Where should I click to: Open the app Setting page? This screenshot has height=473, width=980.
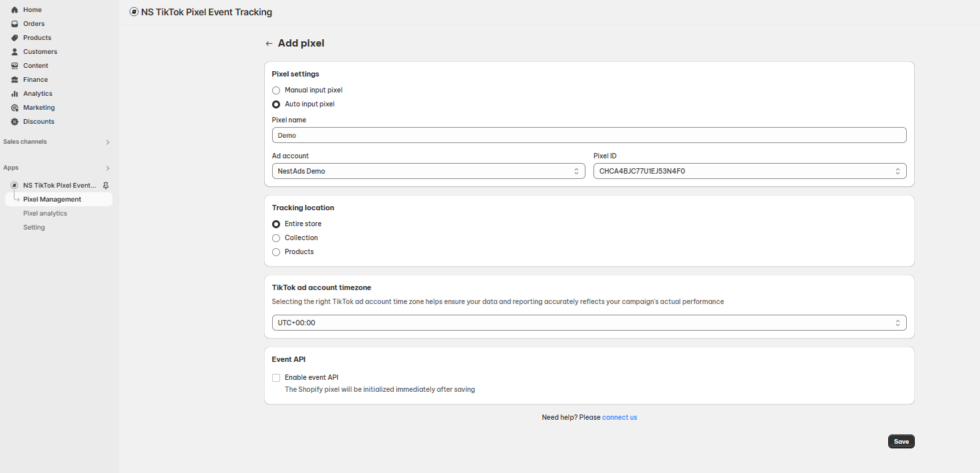click(x=34, y=228)
